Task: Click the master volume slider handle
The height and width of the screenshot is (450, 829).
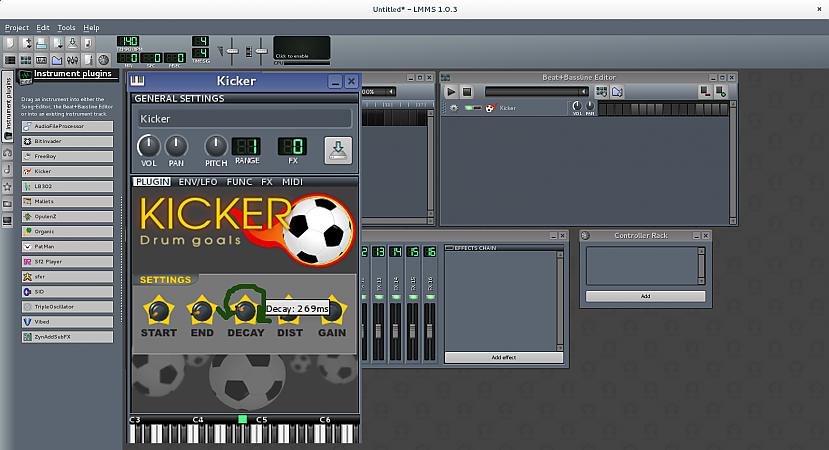Action: pos(233,51)
